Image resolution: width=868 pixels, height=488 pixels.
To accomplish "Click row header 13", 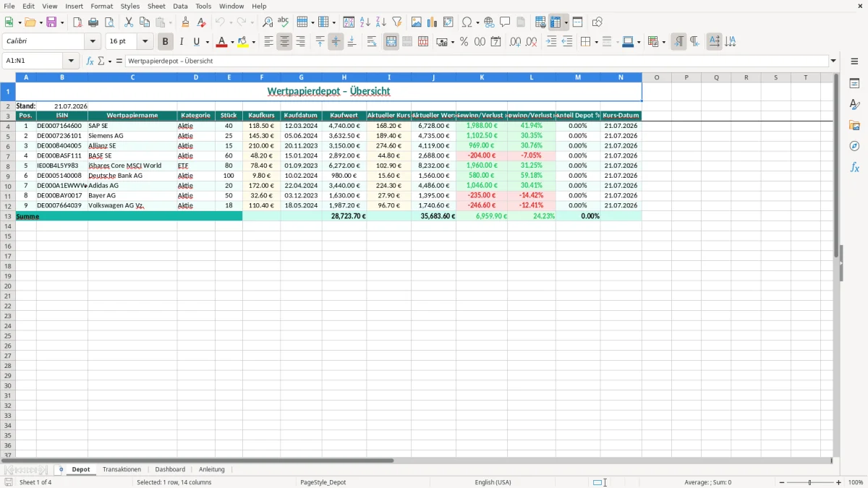I will point(8,216).
